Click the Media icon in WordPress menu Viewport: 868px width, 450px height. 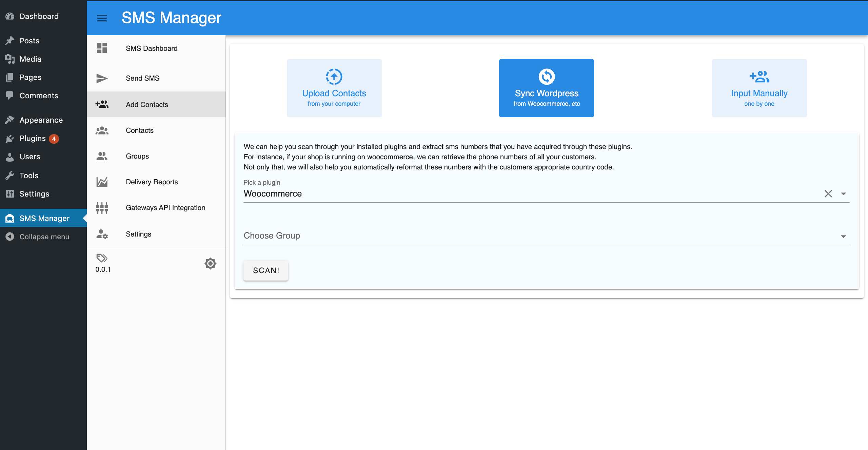click(x=10, y=59)
